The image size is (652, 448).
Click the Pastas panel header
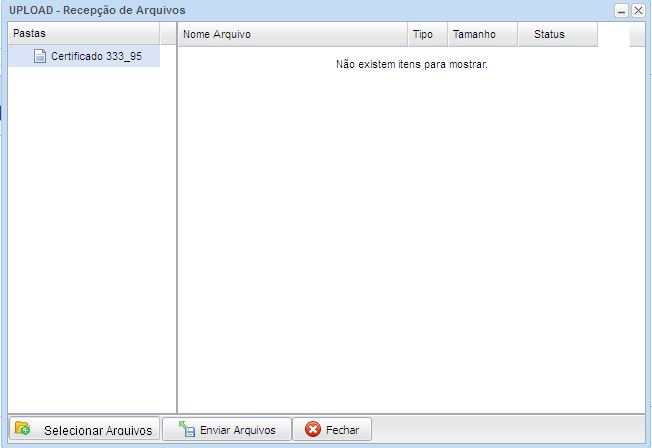(x=80, y=34)
